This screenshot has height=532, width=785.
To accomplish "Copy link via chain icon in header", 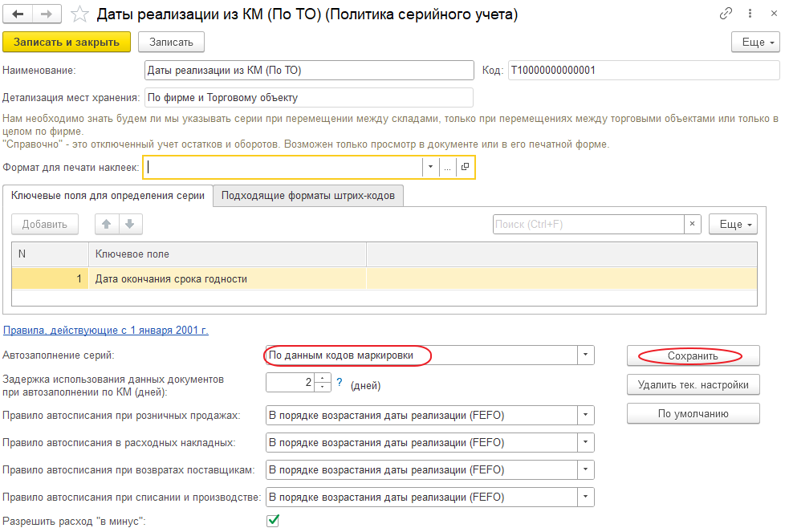I will click(x=726, y=14).
